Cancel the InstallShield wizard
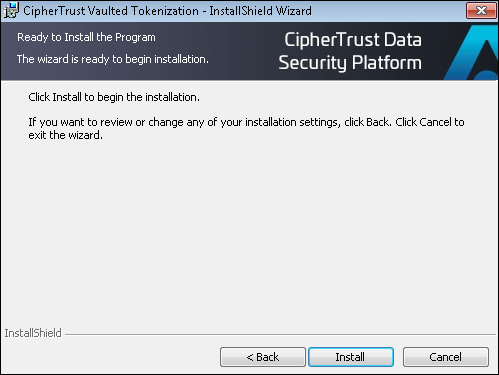Screen dimensions: 499x375 446,357
